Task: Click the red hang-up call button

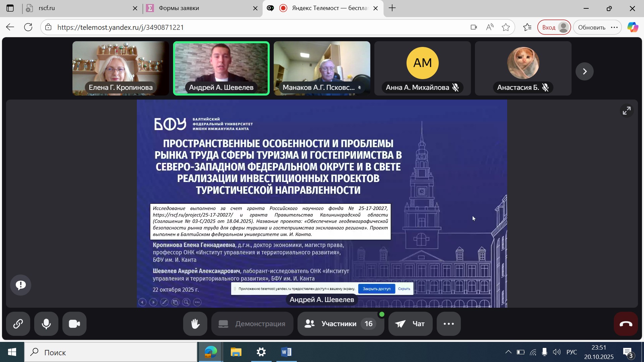Action: [626, 324]
